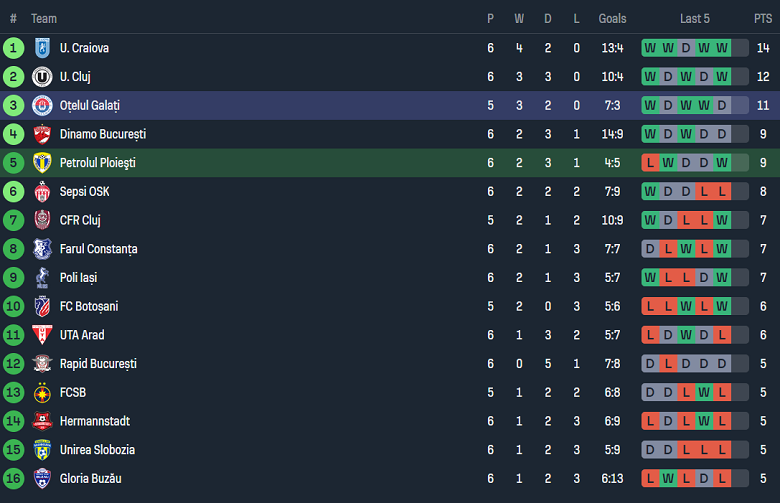Open the Oțelul Galați team page
Screen dimensions: 780x503
[90, 105]
